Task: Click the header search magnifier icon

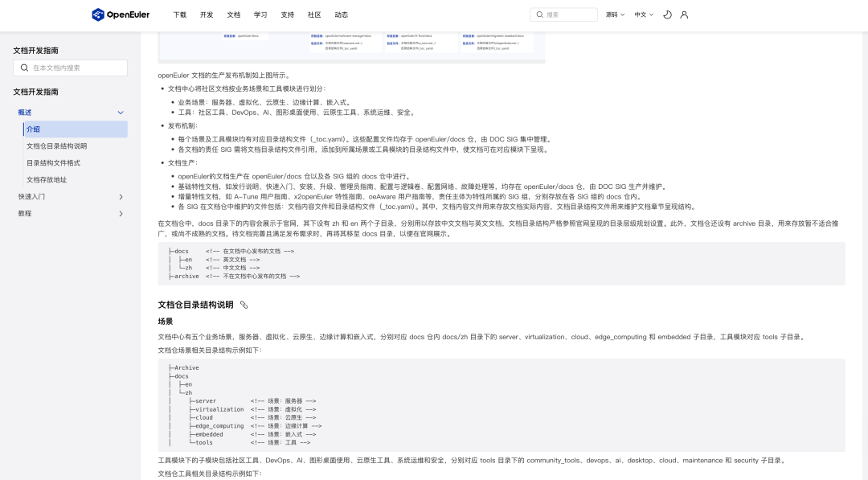Action: pos(540,15)
